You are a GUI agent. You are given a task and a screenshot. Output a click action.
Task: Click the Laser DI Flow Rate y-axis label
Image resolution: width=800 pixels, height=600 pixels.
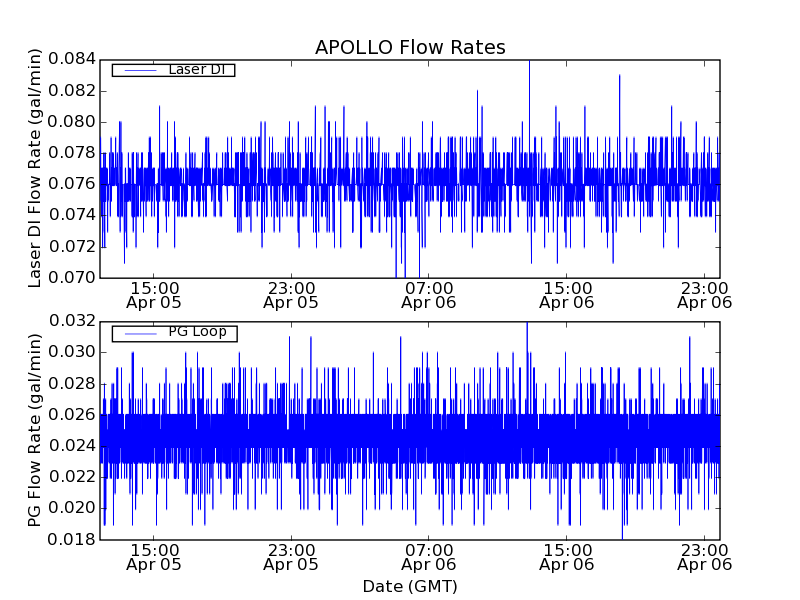coord(34,168)
